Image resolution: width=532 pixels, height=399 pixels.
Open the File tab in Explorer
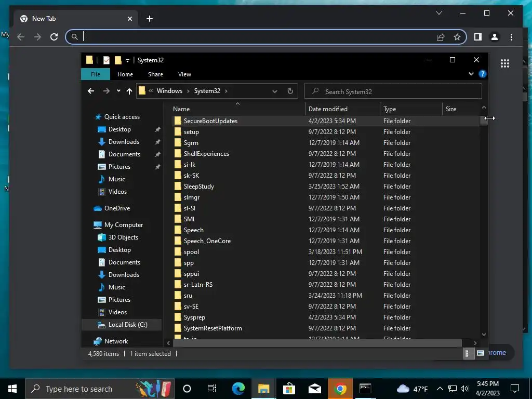point(96,74)
